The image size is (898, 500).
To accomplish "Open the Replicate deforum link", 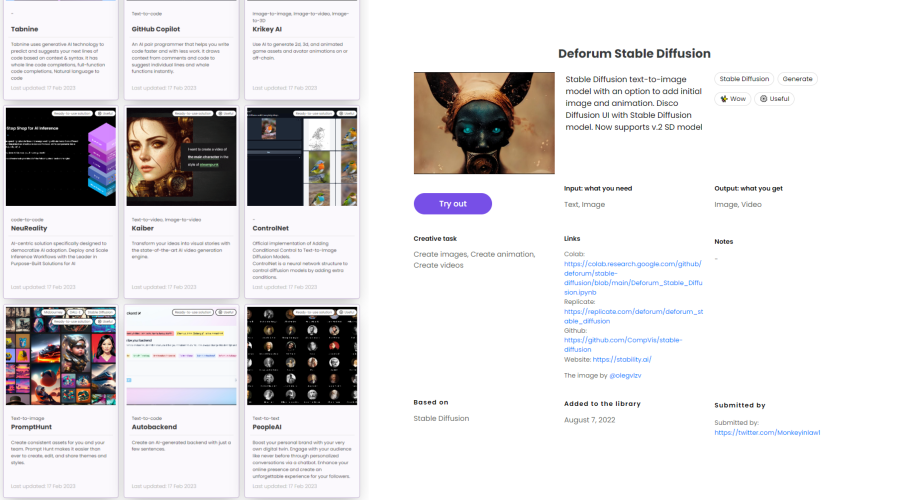I will tap(633, 316).
